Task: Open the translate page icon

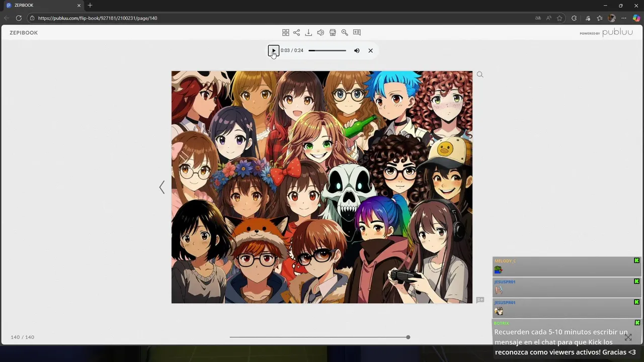Action: pos(538,18)
